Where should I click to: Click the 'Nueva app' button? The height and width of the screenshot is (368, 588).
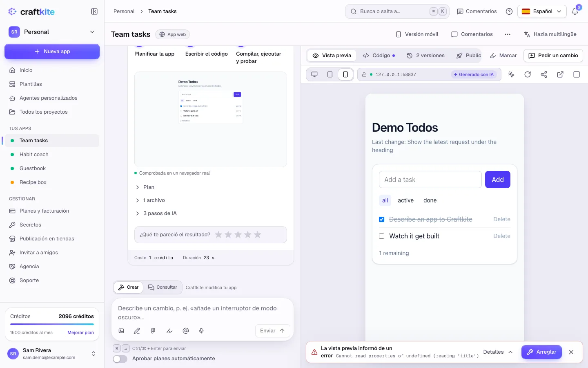[52, 52]
